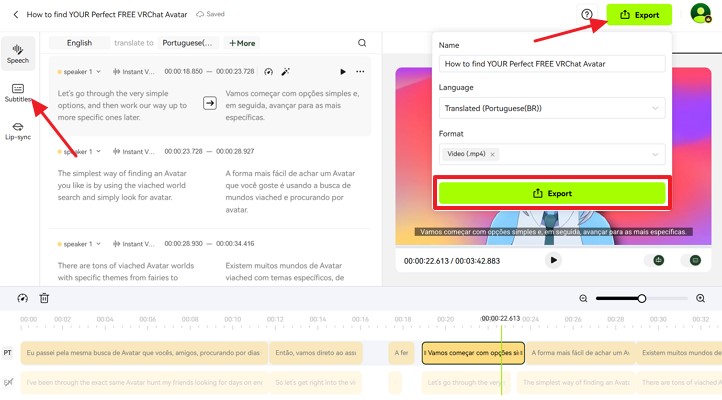Click the search icon in transcript panel
The width and height of the screenshot is (722, 400).
[x=362, y=43]
